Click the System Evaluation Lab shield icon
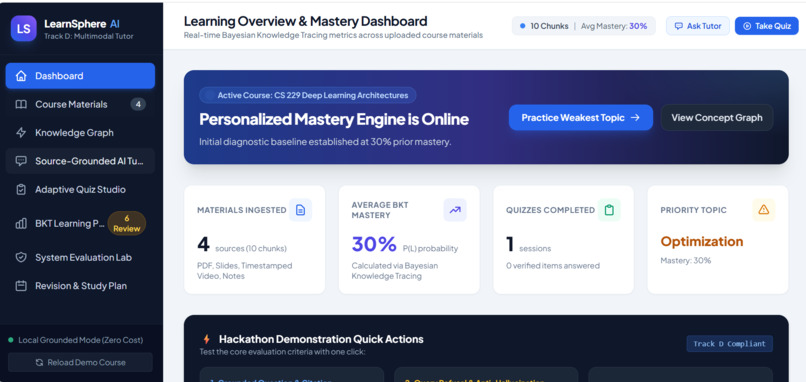This screenshot has width=806, height=382. (x=21, y=258)
